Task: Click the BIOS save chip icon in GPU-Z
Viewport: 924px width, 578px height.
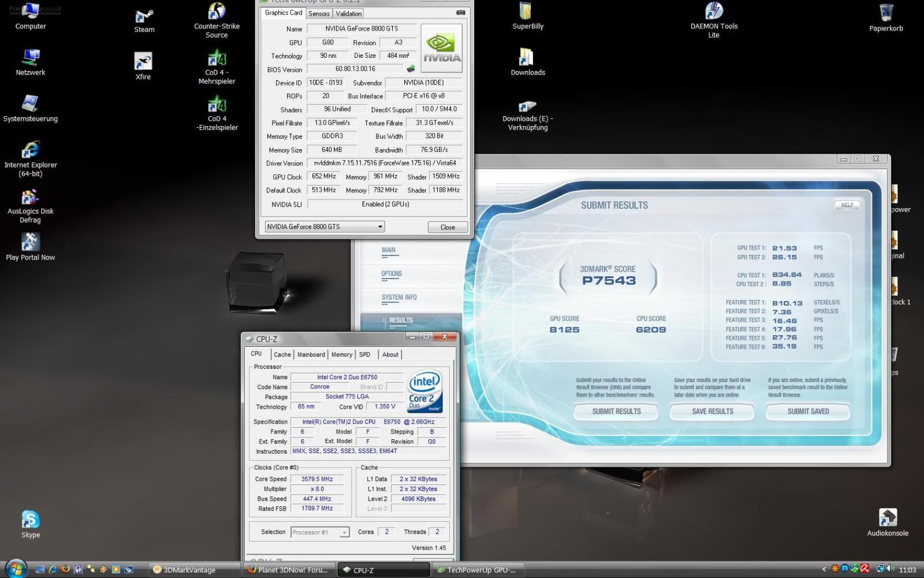Action: [x=411, y=69]
